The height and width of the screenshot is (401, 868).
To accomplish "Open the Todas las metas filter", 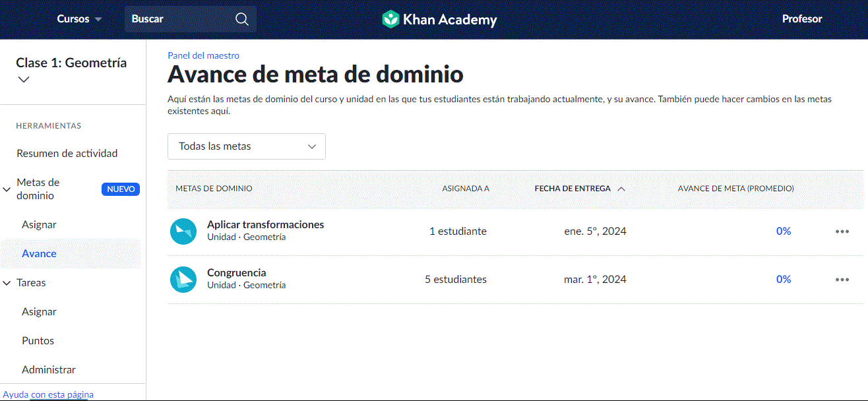I will 247,146.
